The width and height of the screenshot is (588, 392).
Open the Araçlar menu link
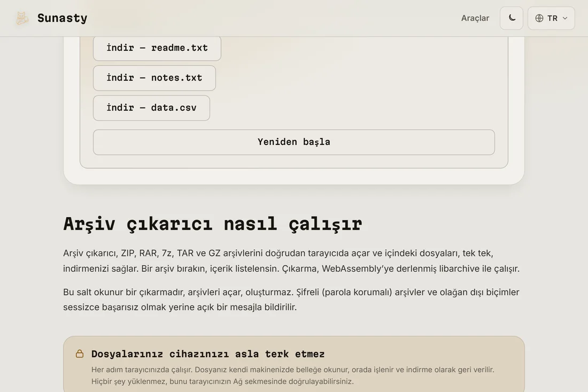click(475, 18)
